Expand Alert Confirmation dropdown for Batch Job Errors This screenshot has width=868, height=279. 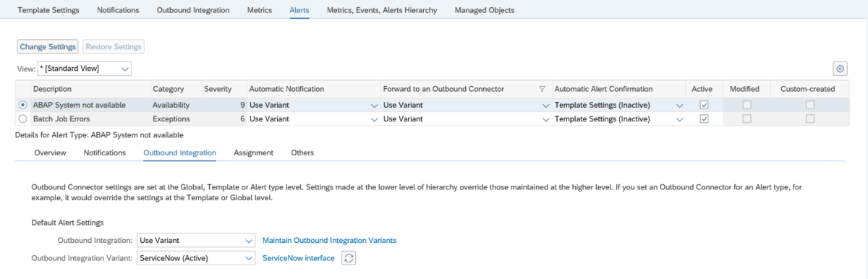(679, 119)
